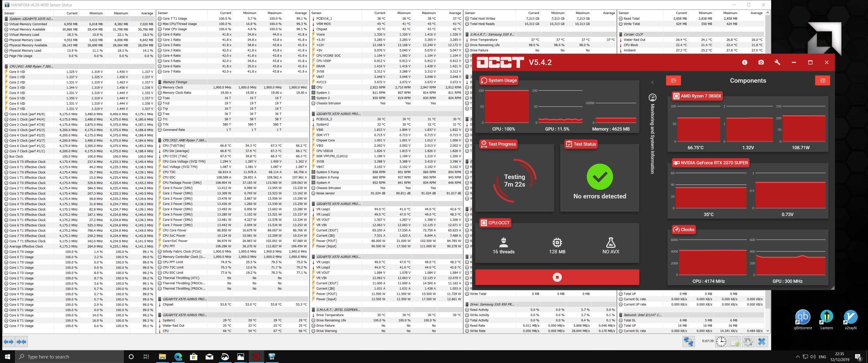
Task: Start logging with the sheet plus icon
Action: (x=735, y=342)
